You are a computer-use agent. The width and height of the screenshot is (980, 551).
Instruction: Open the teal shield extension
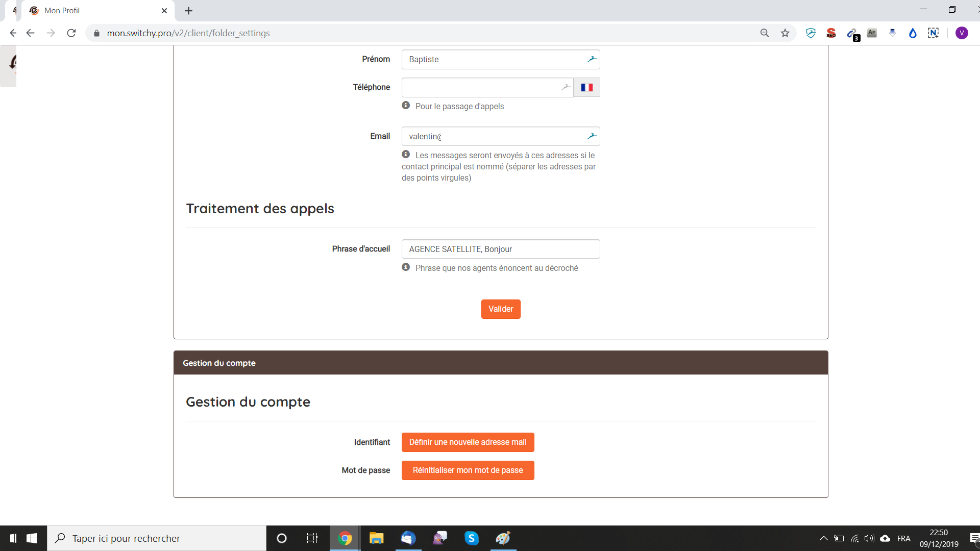point(811,33)
